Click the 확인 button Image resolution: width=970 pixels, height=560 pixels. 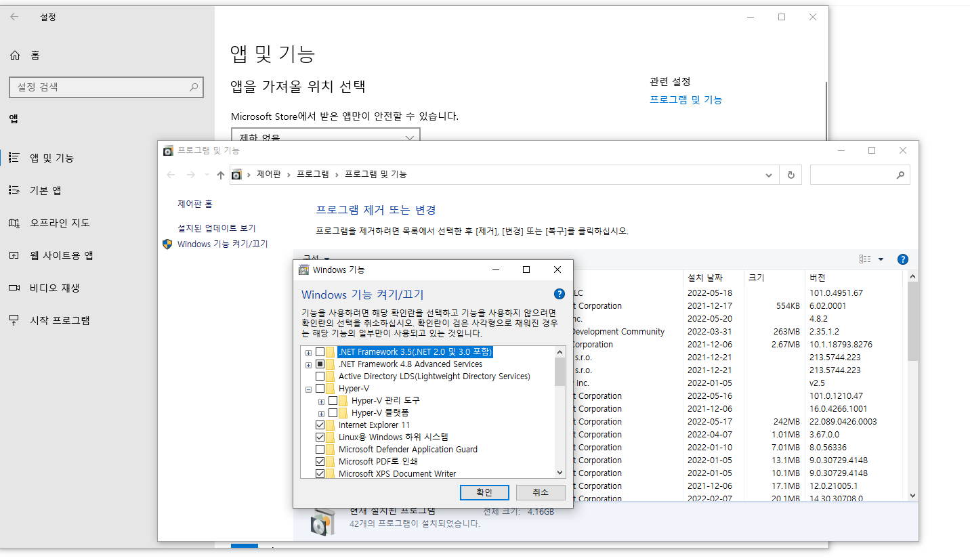[484, 492]
